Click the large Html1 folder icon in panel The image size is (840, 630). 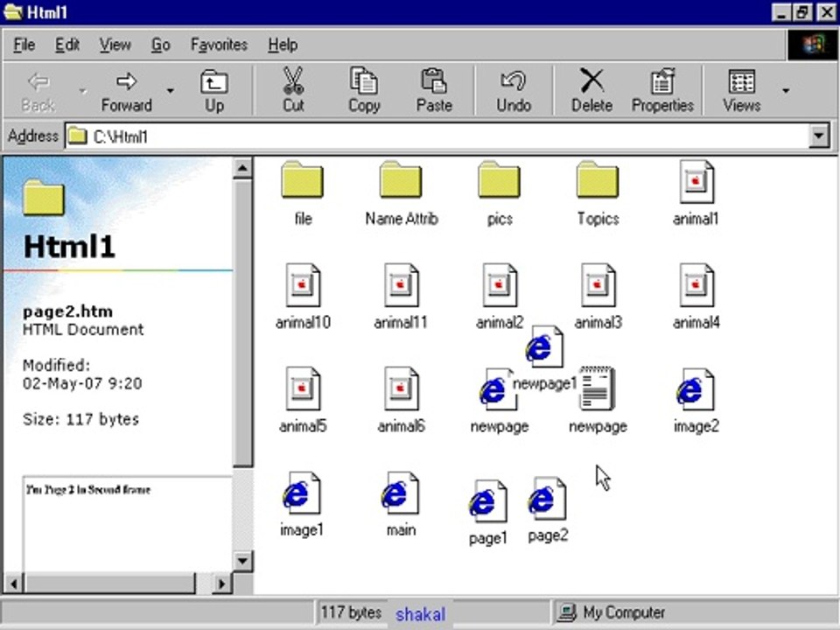click(x=44, y=198)
